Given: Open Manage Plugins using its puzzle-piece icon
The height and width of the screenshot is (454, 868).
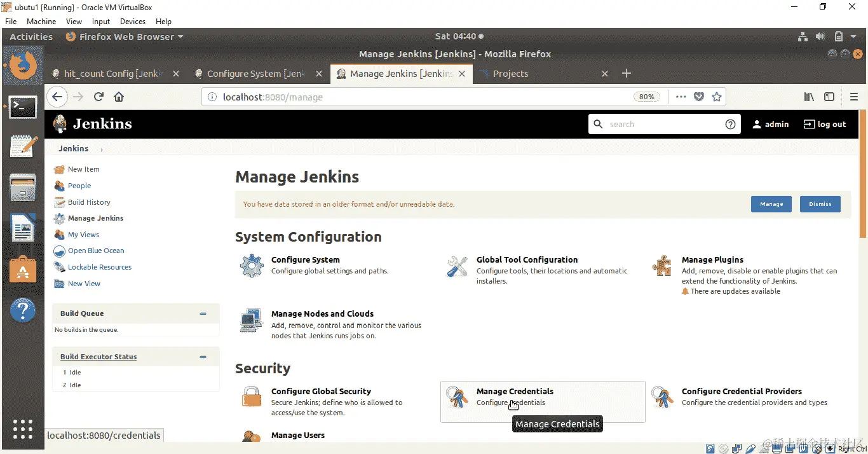Looking at the screenshot, I should [x=662, y=265].
